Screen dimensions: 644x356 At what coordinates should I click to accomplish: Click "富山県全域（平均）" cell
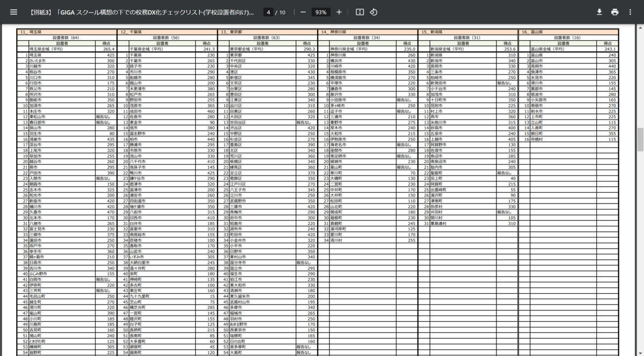(547, 49)
